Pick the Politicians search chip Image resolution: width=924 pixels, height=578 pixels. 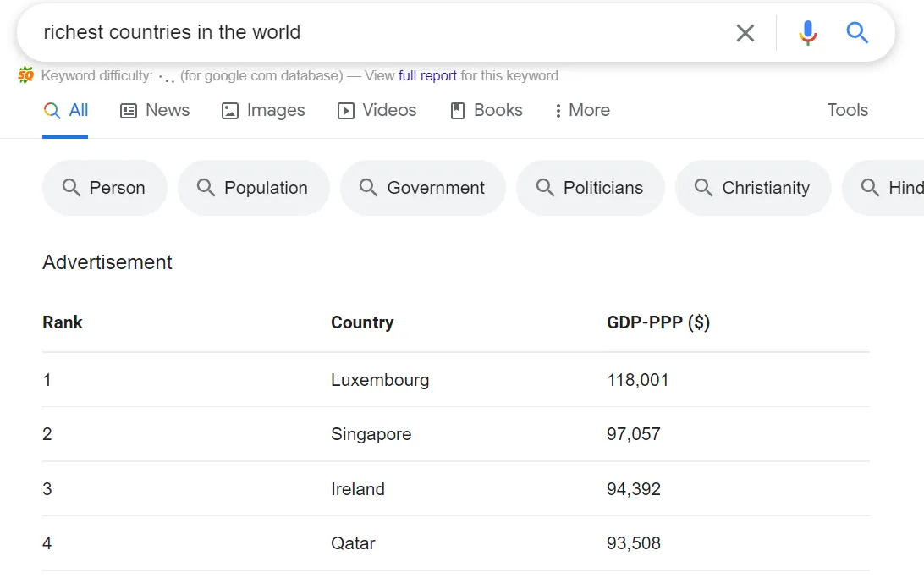tap(591, 188)
